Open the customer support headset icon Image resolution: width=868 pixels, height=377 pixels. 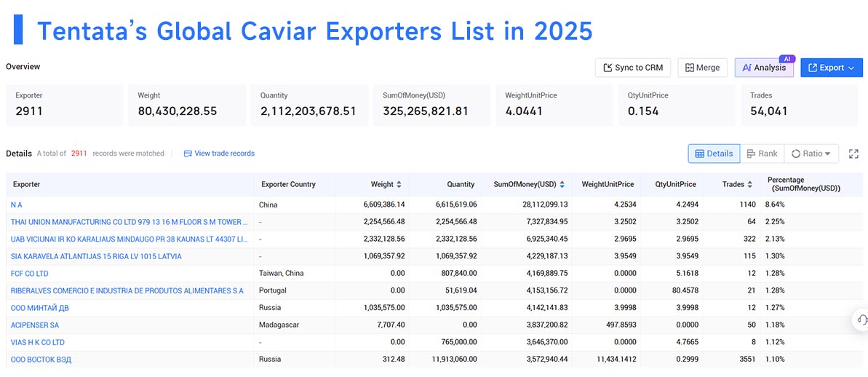(x=861, y=320)
